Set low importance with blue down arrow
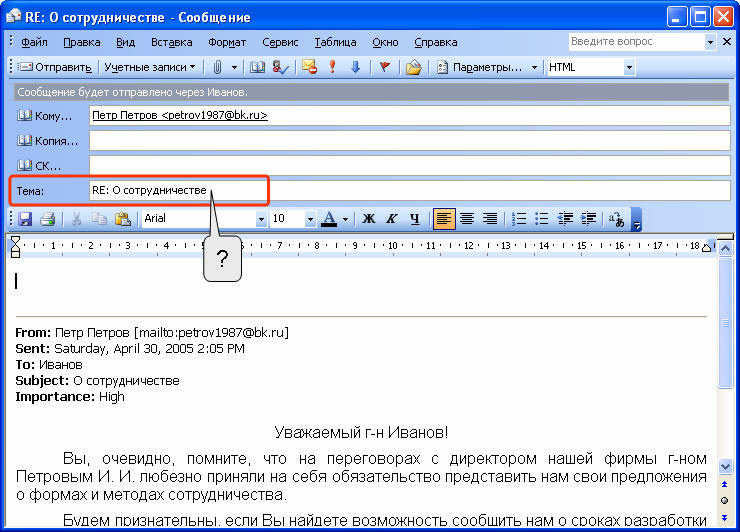 [356, 68]
